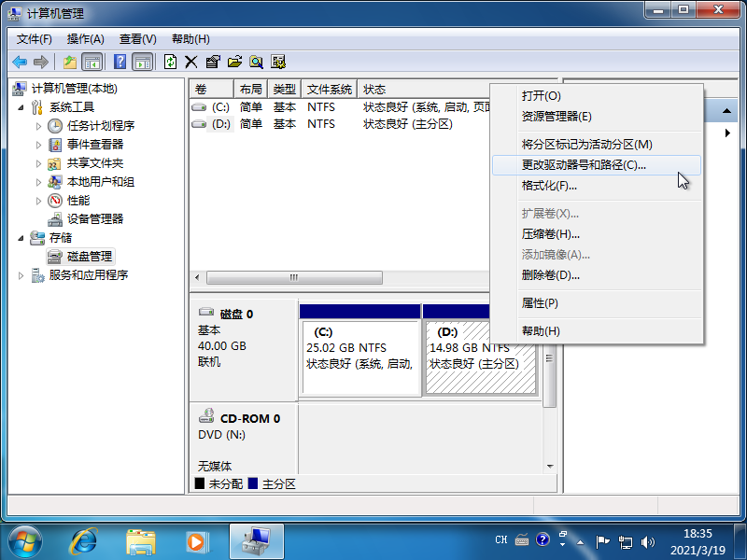Expand the 性能 node arrow

38,201
